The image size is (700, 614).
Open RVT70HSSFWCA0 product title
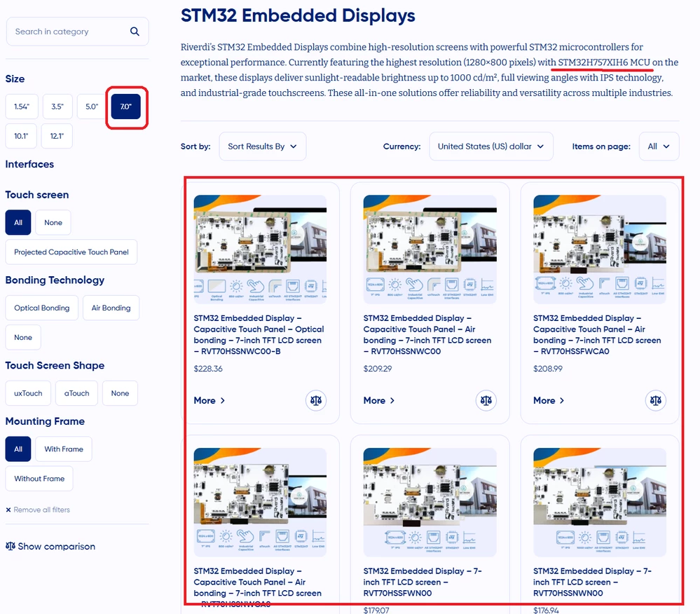point(597,334)
